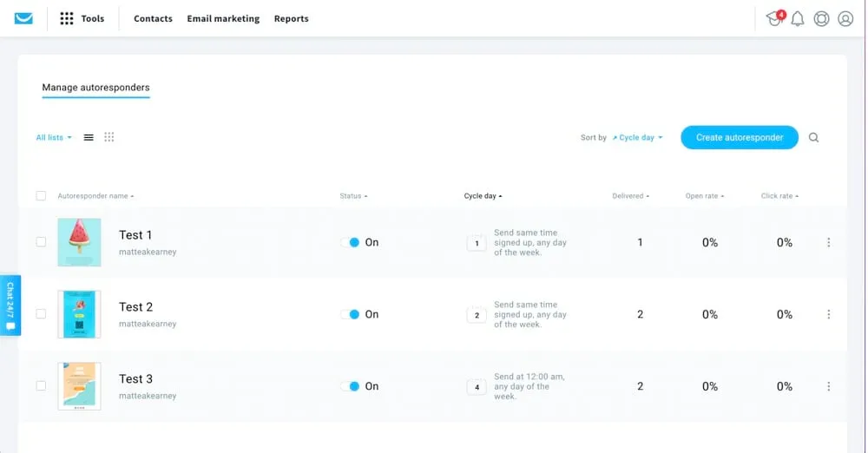The height and width of the screenshot is (453, 868).
Task: Switch to grid view layout
Action: pos(109,137)
